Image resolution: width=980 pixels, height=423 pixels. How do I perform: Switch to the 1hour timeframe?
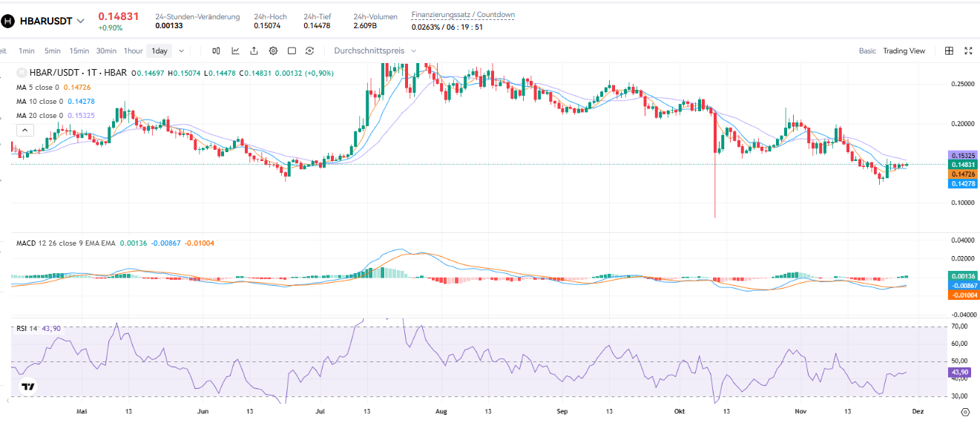[134, 51]
